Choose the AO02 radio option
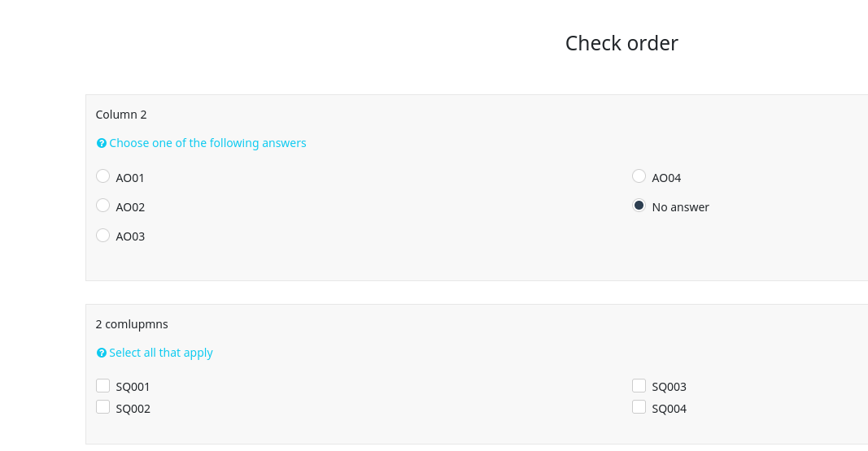 tap(103, 206)
